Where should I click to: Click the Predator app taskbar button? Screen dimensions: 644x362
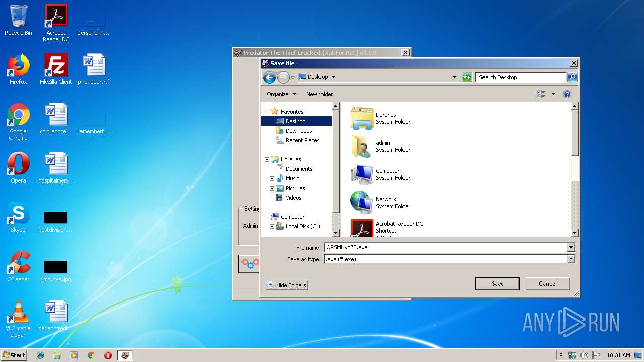point(125,355)
